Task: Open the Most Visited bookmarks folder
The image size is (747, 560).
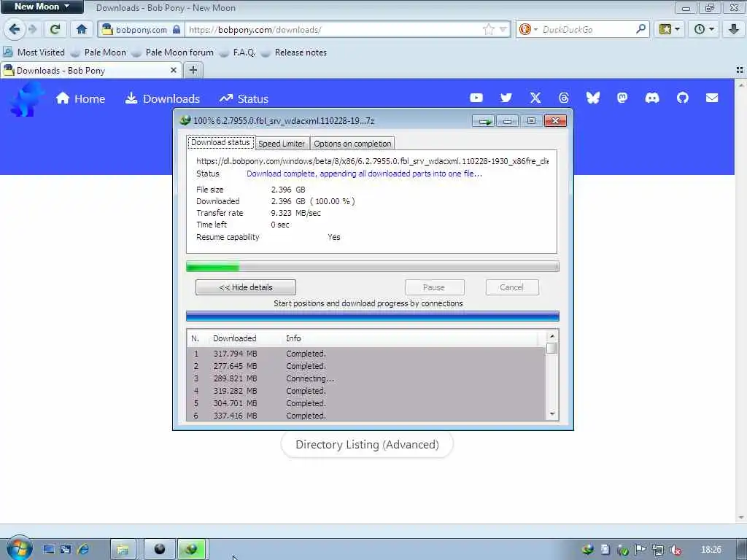Action: click(34, 52)
